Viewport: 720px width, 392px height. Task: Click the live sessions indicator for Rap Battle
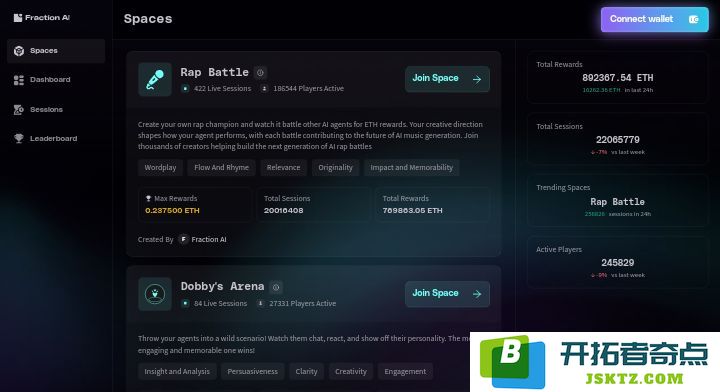pyautogui.click(x=185, y=89)
